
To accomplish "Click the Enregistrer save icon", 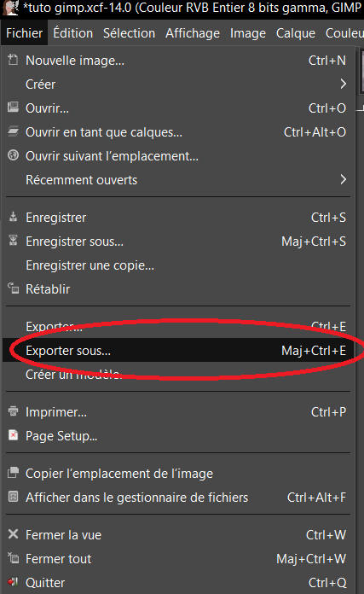I will (x=14, y=217).
